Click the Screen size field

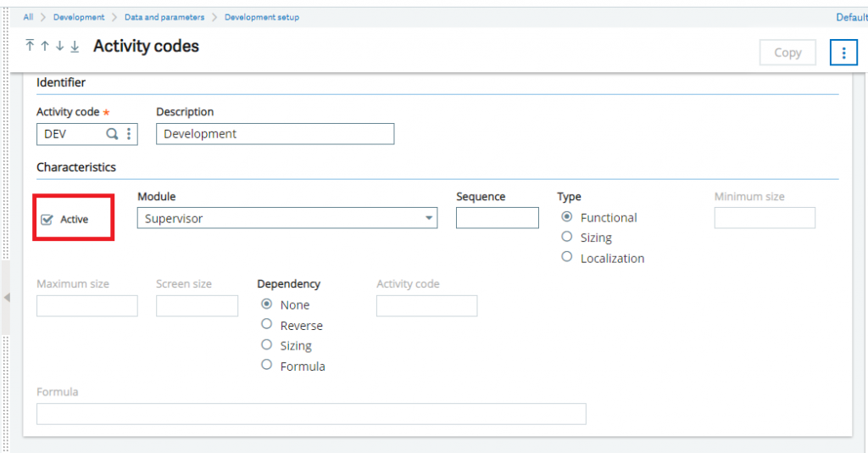[197, 305]
